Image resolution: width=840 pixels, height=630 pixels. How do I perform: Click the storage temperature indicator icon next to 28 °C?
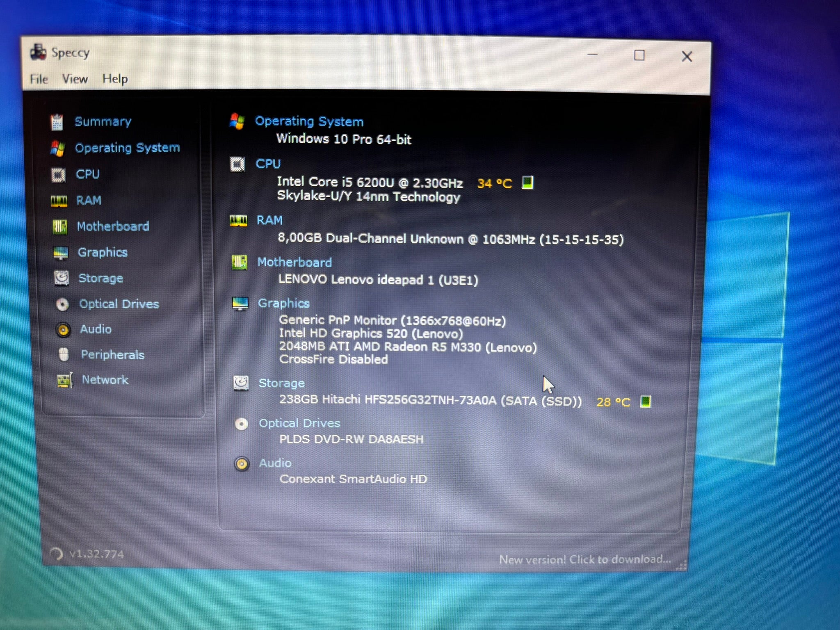click(646, 402)
